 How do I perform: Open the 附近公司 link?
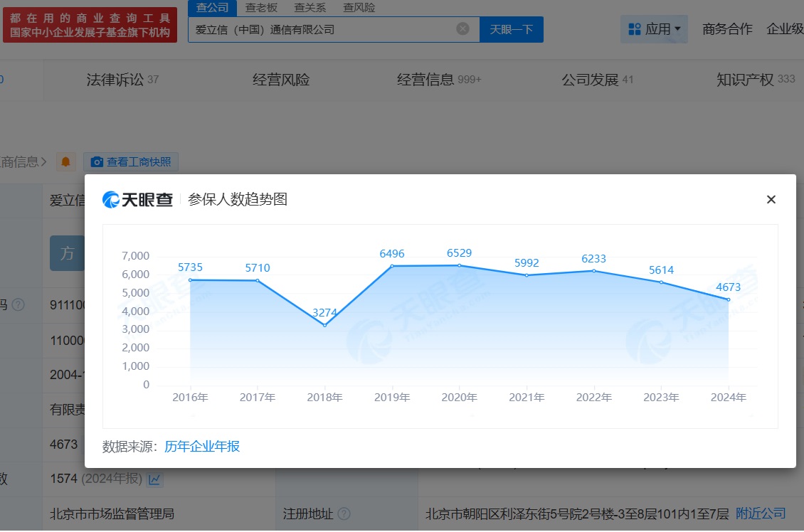click(761, 514)
